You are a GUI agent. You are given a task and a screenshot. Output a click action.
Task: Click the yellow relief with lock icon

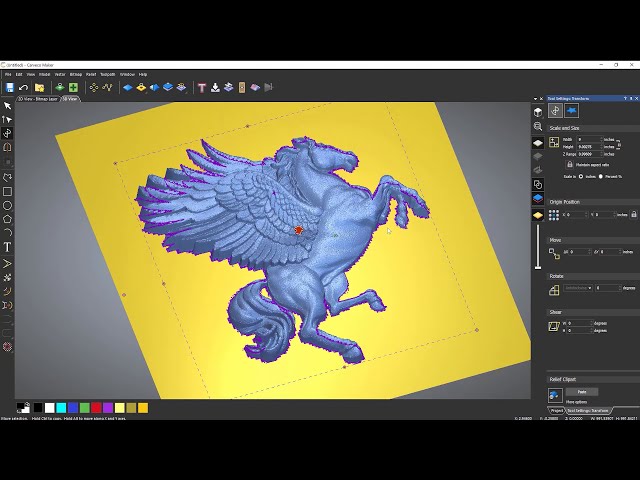tap(141, 87)
